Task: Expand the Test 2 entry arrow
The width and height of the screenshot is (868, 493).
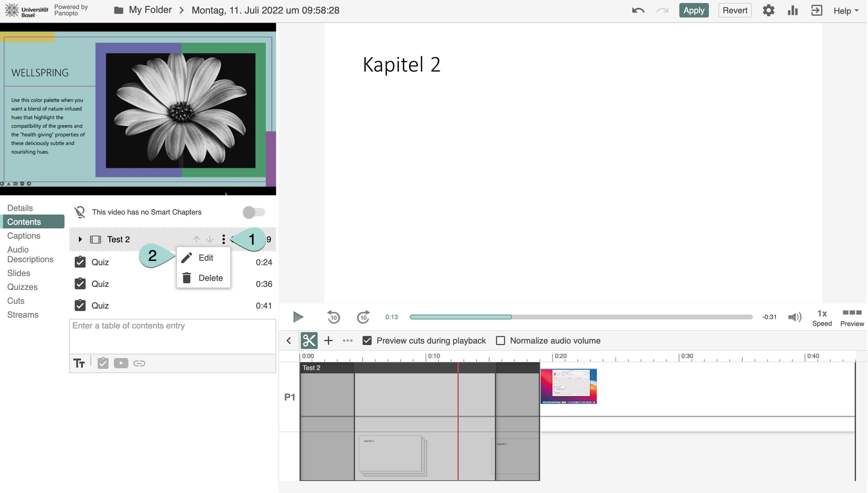Action: pyautogui.click(x=80, y=239)
